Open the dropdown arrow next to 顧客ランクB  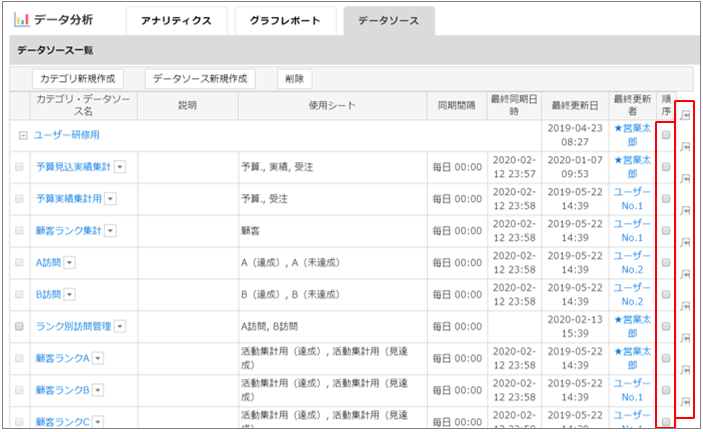98,390
